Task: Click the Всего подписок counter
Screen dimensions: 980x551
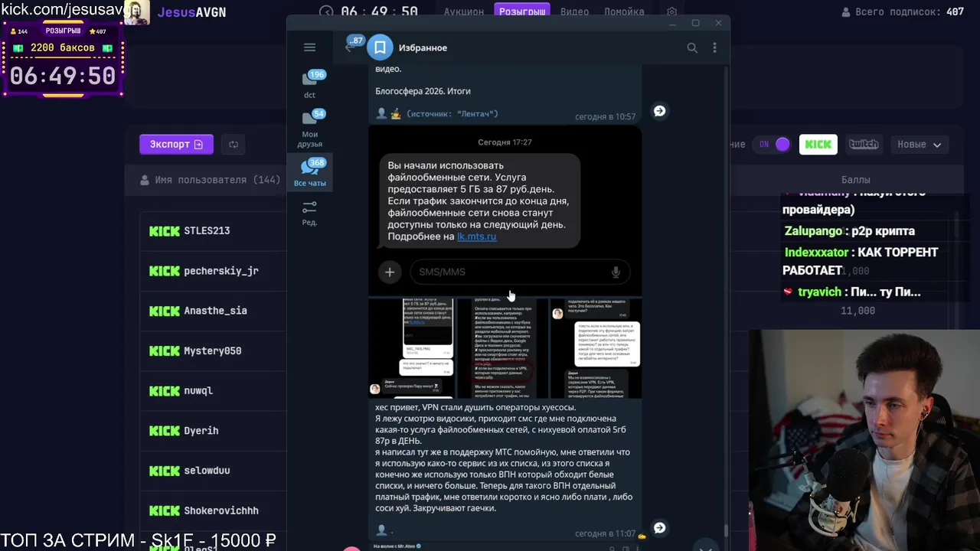Action: [x=903, y=12]
